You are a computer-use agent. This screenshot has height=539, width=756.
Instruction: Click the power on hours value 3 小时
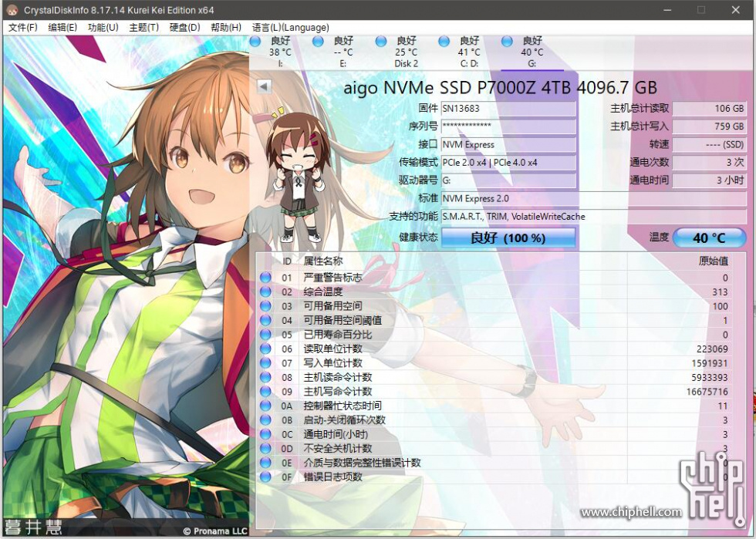pyautogui.click(x=709, y=180)
